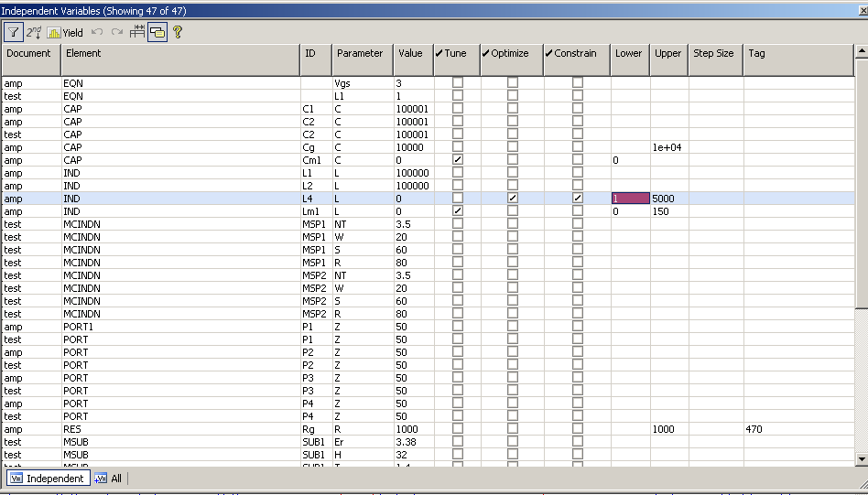The height and width of the screenshot is (495, 868).
Task: Open help with the question mark icon
Action: coord(178,32)
